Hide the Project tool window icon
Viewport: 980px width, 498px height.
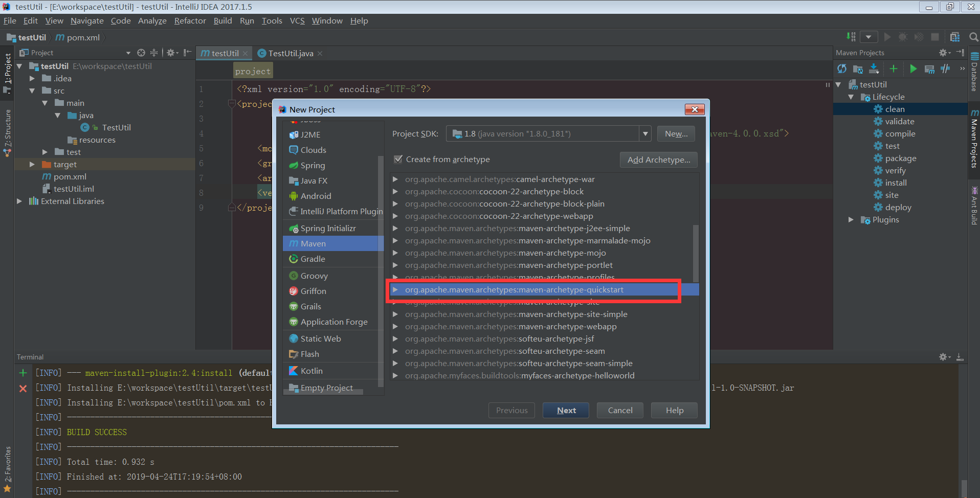coord(187,53)
